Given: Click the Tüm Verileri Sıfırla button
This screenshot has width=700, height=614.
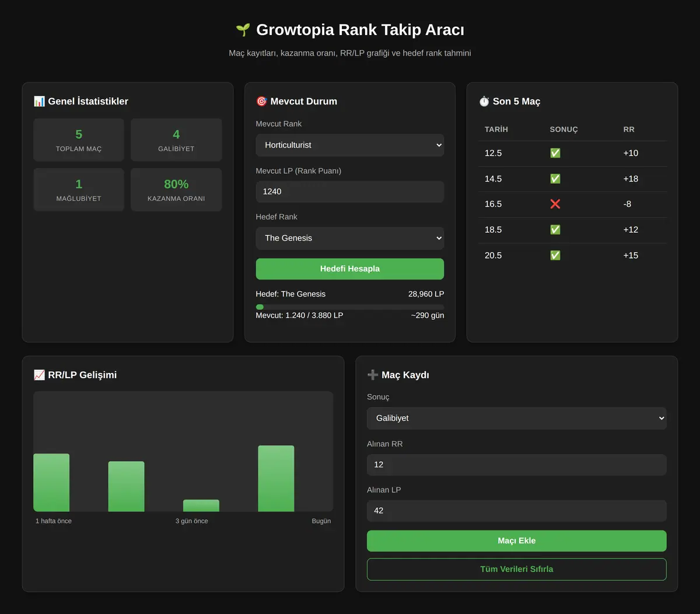Looking at the screenshot, I should 517,569.
